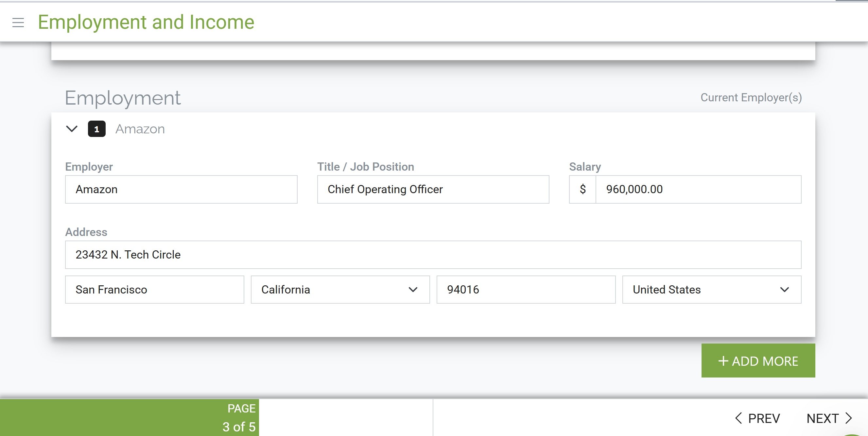This screenshot has height=436, width=868.
Task: Collapse the Amazon employer section chevron
Action: pos(72,129)
